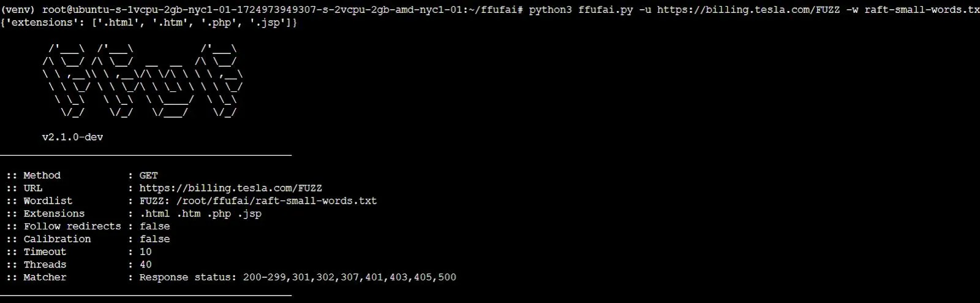
Task: Click the python3 command word
Action: point(550,10)
